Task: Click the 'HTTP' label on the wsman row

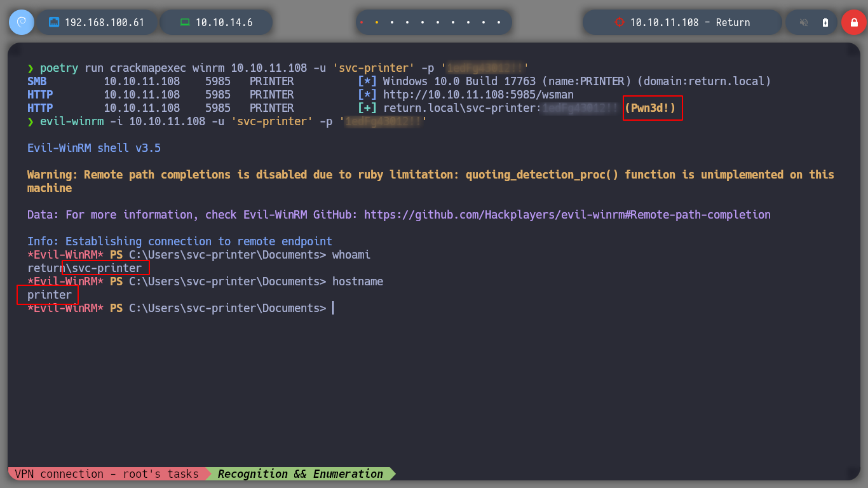Action: (40, 95)
